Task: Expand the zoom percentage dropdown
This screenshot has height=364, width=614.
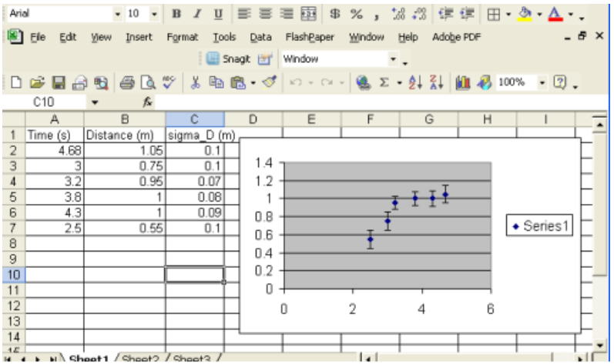Action: click(x=542, y=82)
